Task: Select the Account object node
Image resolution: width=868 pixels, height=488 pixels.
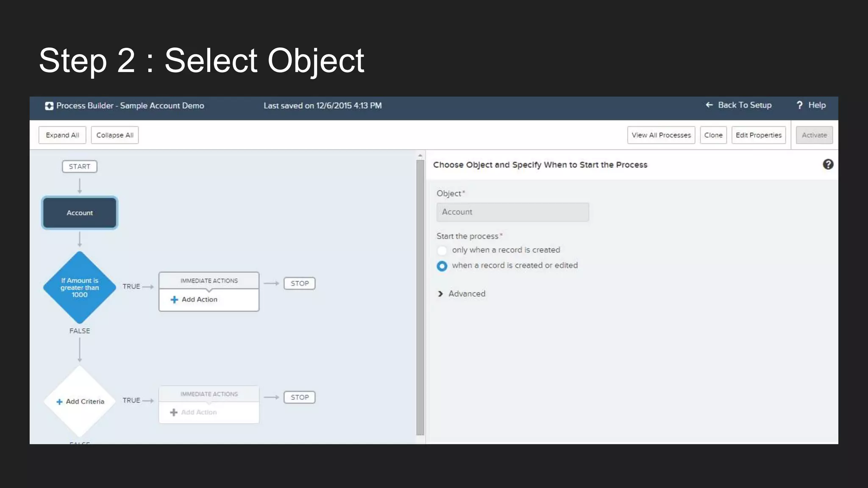Action: pos(80,213)
